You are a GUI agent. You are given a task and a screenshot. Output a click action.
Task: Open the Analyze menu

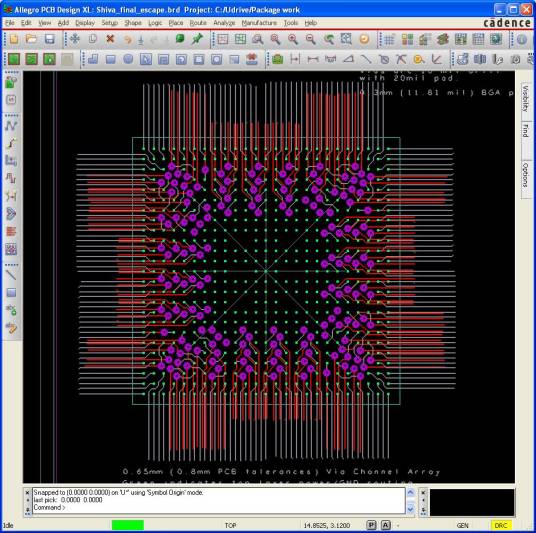[x=224, y=23]
